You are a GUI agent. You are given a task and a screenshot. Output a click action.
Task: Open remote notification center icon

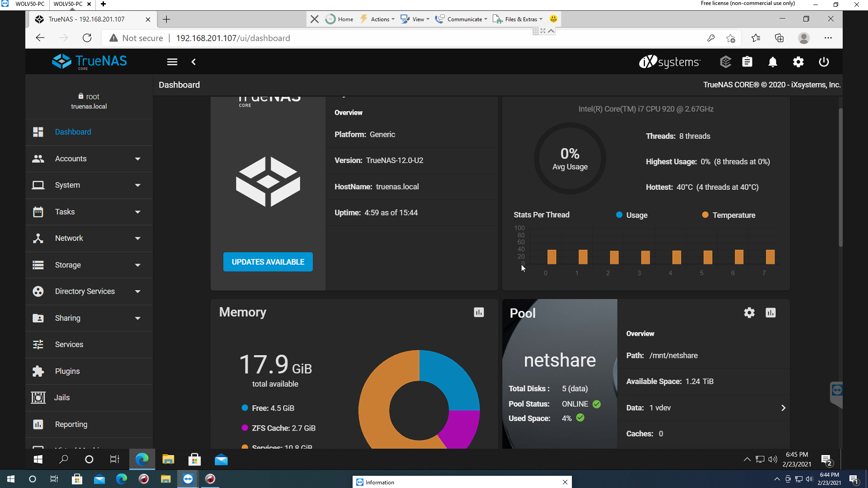[x=826, y=460]
